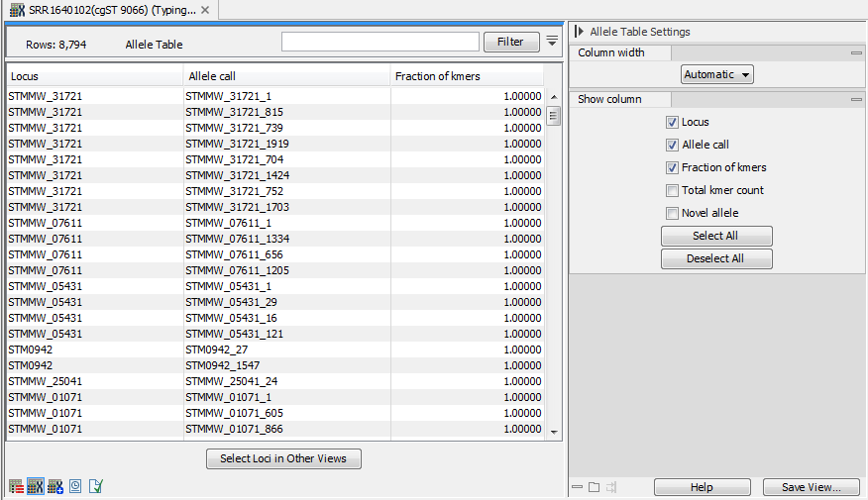
Task: Open the first table view icon with red lines
Action: tap(16, 486)
